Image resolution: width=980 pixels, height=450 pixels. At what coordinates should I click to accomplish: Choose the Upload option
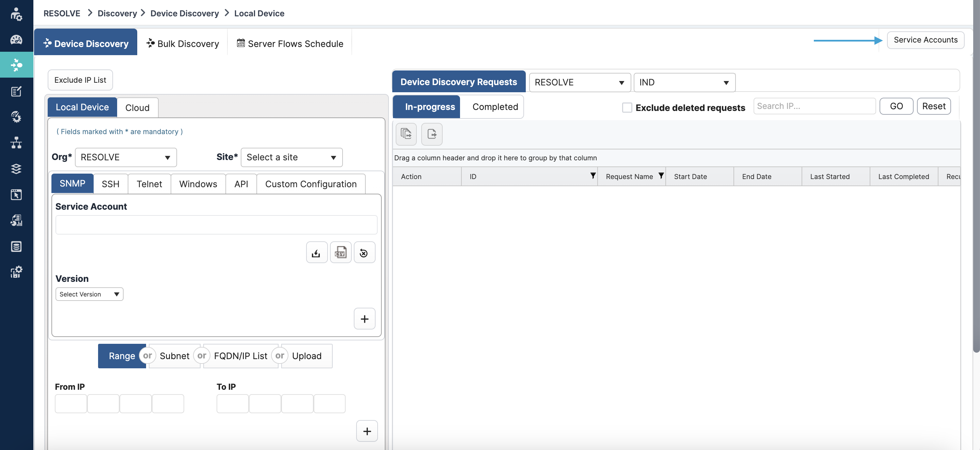(x=306, y=356)
